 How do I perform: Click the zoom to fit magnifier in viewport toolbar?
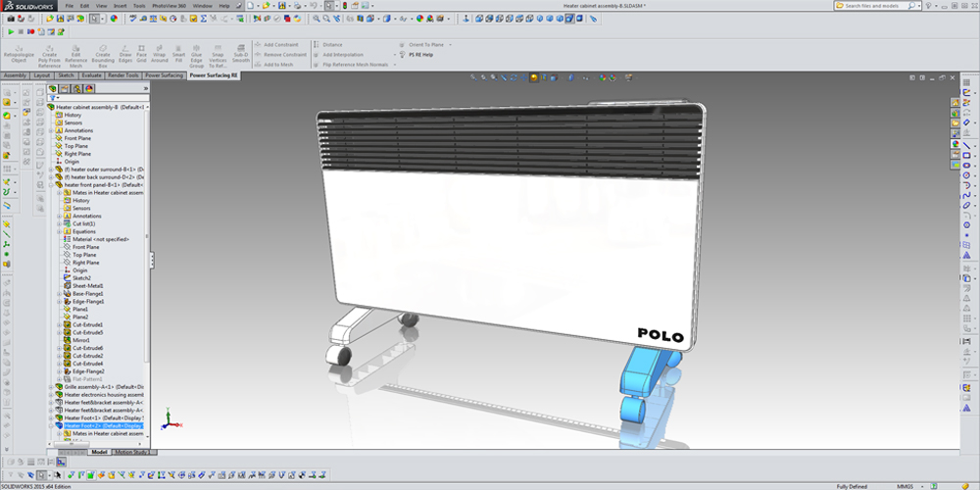(x=473, y=77)
